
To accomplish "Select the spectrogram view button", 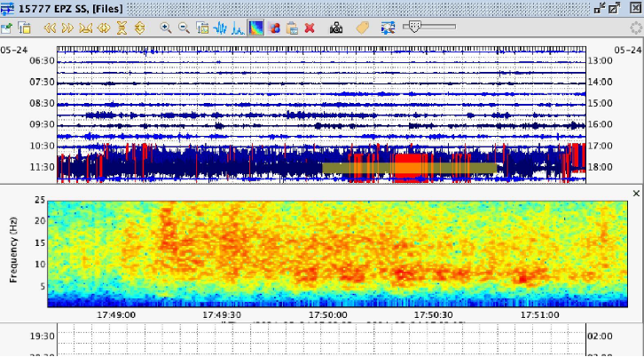I will [x=255, y=28].
